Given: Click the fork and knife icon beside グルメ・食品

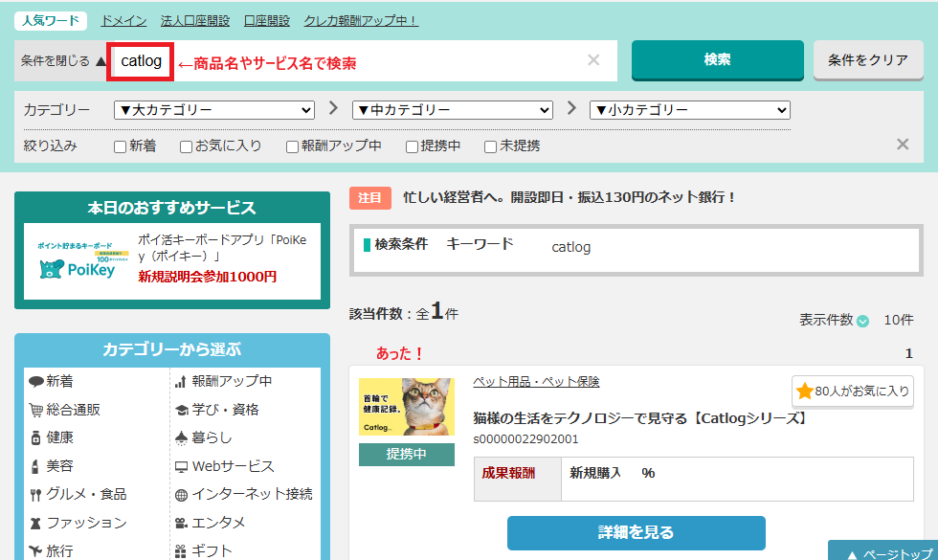Looking at the screenshot, I should point(36,495).
